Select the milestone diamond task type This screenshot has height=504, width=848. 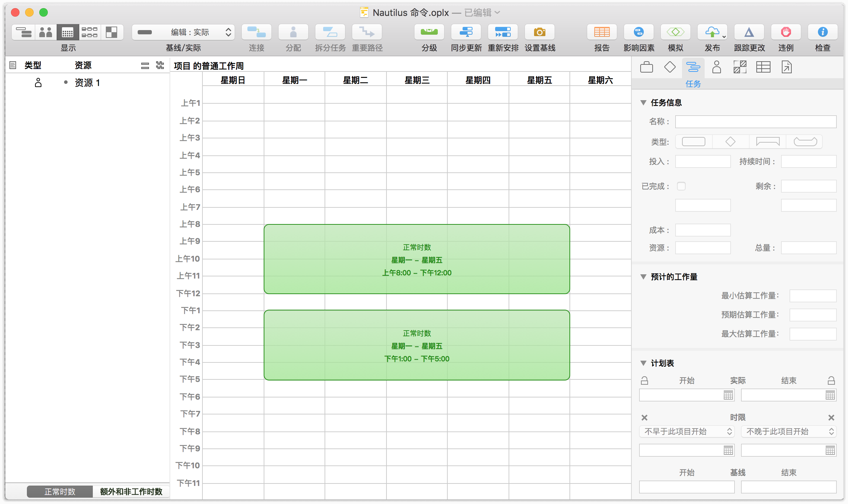tap(730, 142)
